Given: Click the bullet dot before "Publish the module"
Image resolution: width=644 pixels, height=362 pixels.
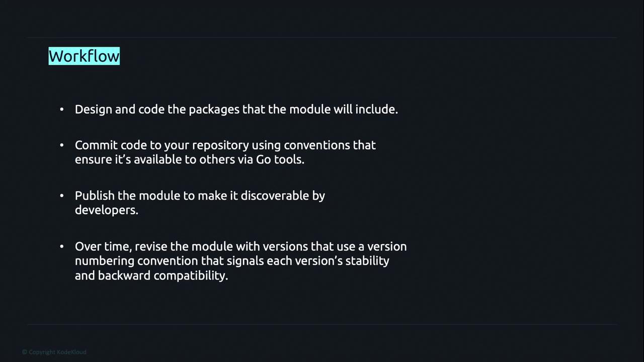Looking at the screenshot, I should (62, 196).
